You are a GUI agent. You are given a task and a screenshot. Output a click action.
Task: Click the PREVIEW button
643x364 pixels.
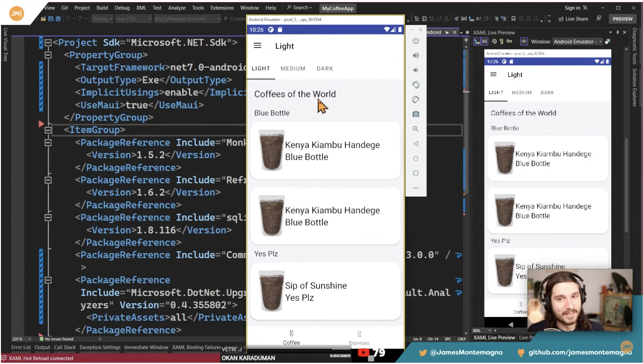point(623,19)
